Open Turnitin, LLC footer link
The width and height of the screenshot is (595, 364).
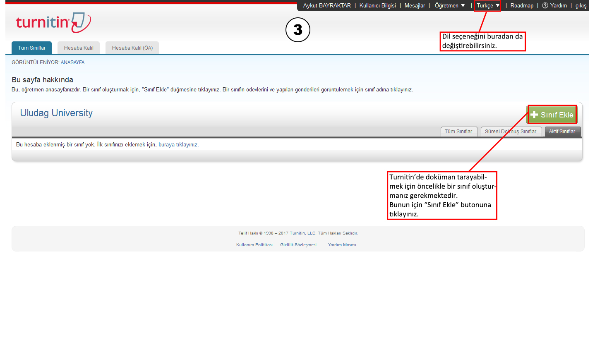303,233
